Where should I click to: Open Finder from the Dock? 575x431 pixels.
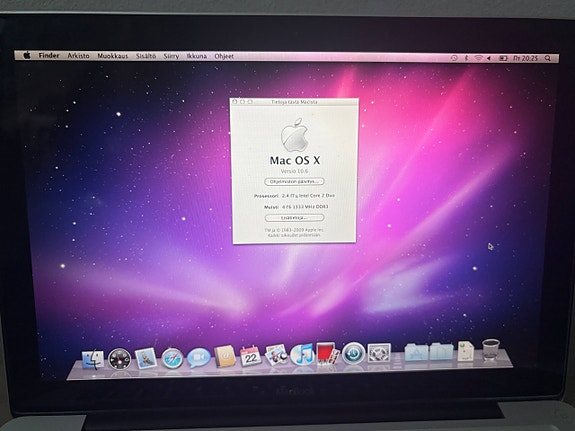click(x=92, y=359)
